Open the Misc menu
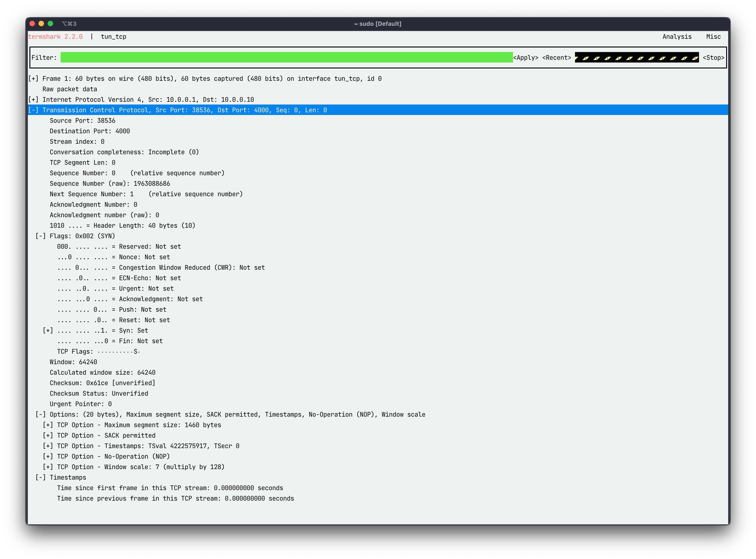 coord(713,37)
